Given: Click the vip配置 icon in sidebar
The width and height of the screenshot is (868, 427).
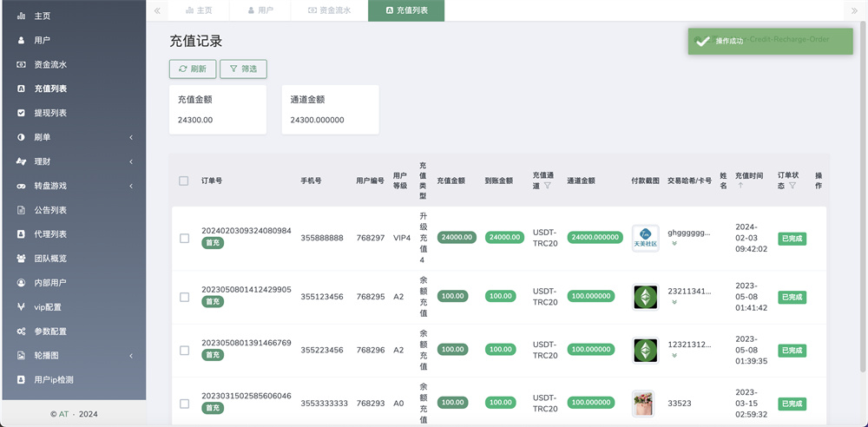Looking at the screenshot, I should (x=21, y=307).
